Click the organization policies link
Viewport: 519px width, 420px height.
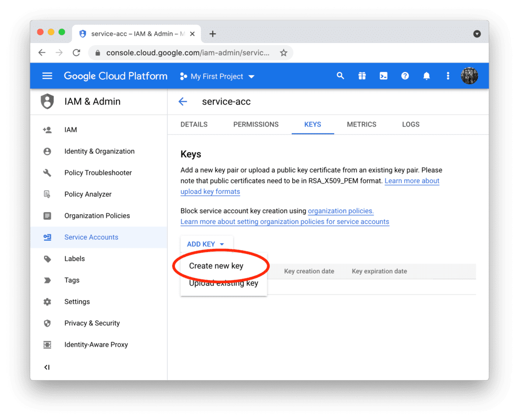click(340, 211)
